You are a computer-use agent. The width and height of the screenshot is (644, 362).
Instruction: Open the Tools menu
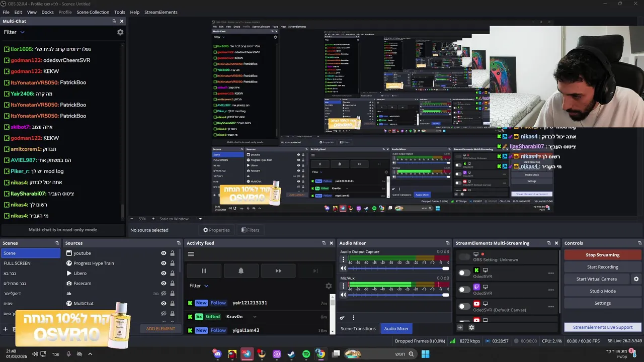[120, 12]
